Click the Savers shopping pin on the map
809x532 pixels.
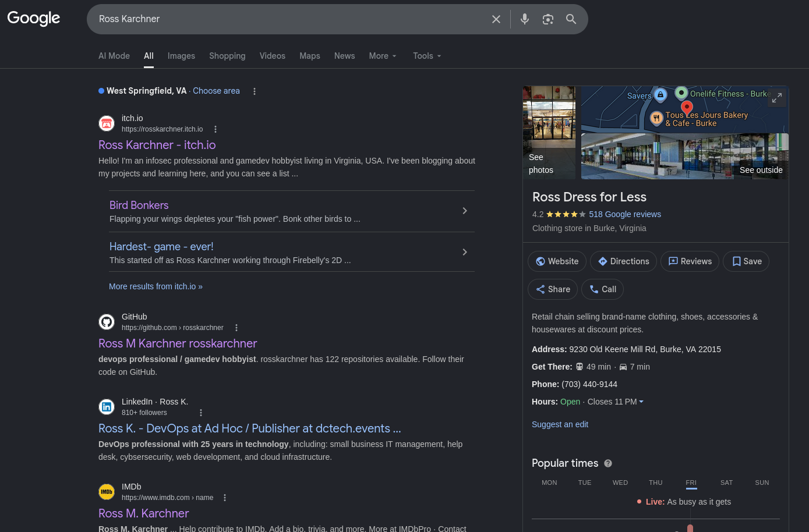[660, 94]
